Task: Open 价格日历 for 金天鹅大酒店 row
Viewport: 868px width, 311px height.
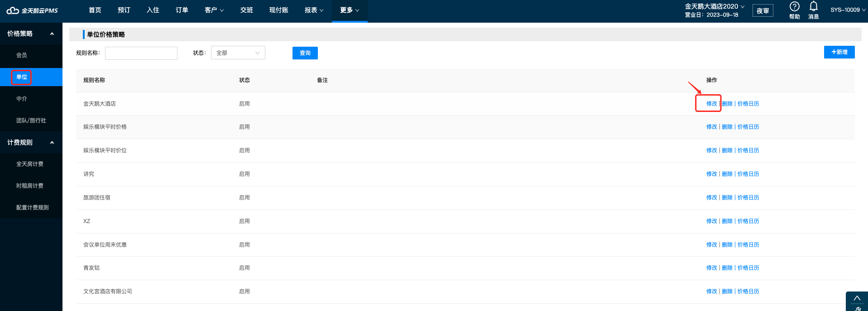Action: (748, 104)
